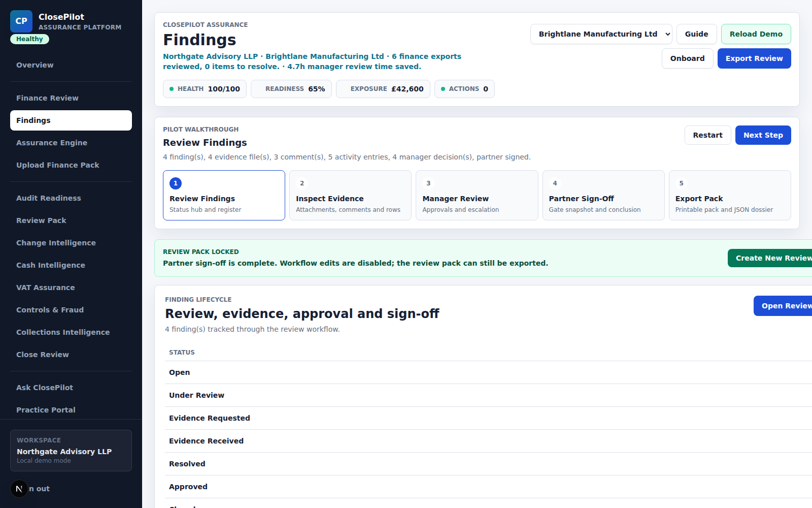The height and width of the screenshot is (508, 812).
Task: Select step 3 Manager Review card
Action: (x=477, y=195)
